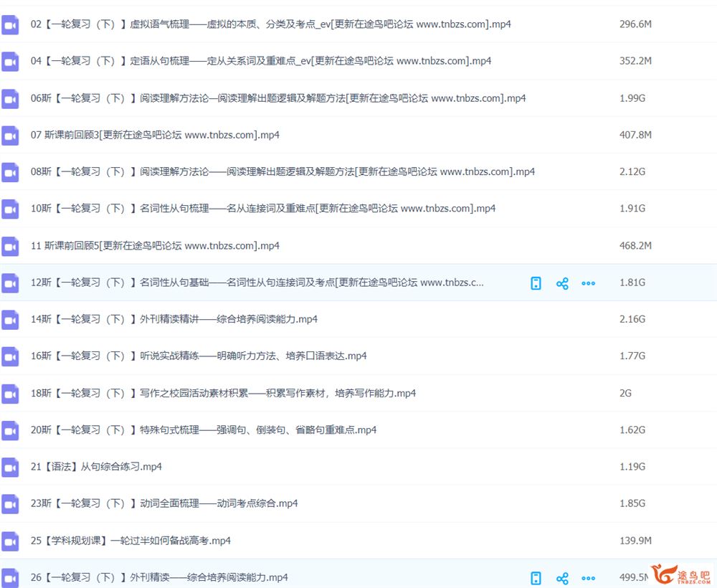This screenshot has height=588, width=717.
Task: Open file 08斯 阅读理解方法论 mp4
Action: point(282,172)
